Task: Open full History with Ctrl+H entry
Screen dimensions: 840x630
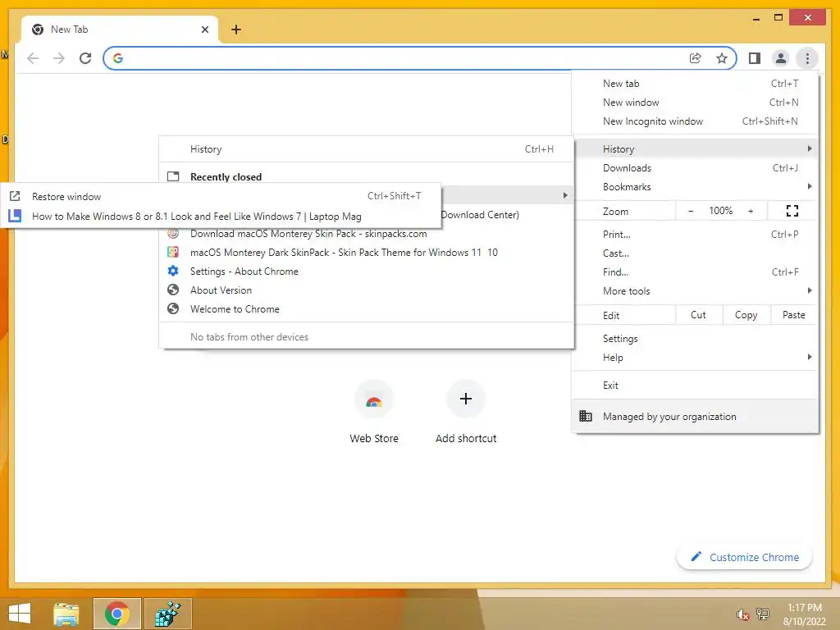Action: [367, 149]
